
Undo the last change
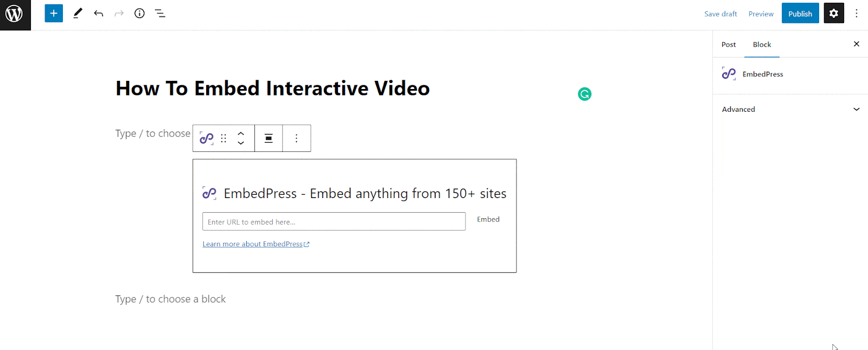click(x=98, y=14)
